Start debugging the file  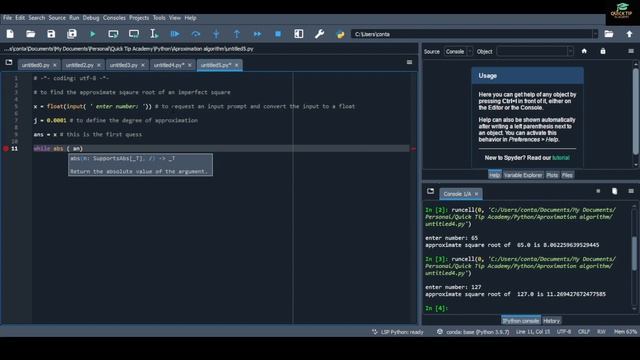[x=175, y=34]
